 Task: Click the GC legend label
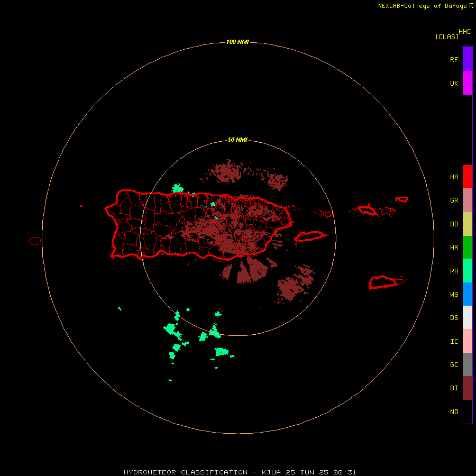pos(454,365)
